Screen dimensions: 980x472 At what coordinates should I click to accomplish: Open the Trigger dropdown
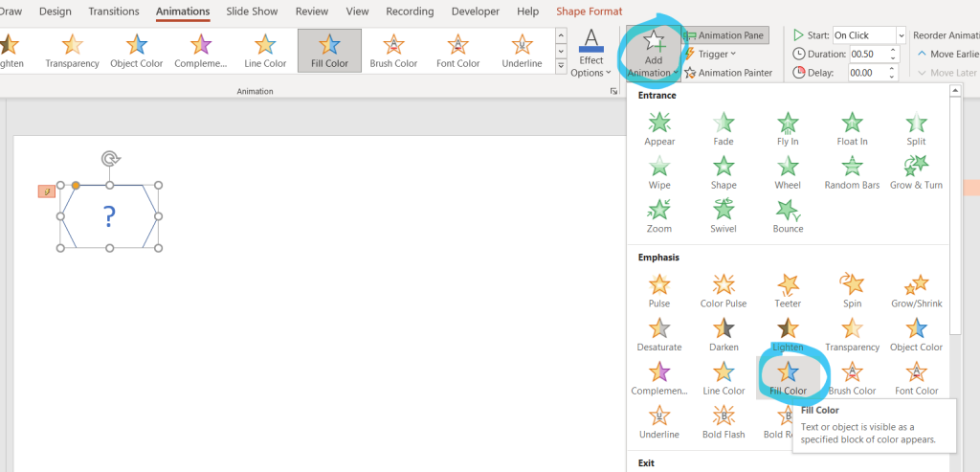coord(712,54)
